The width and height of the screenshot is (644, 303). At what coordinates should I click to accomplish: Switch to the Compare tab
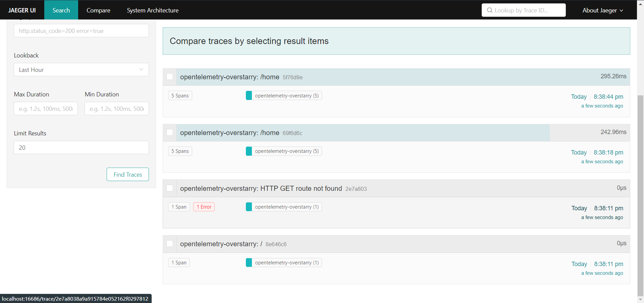[98, 10]
